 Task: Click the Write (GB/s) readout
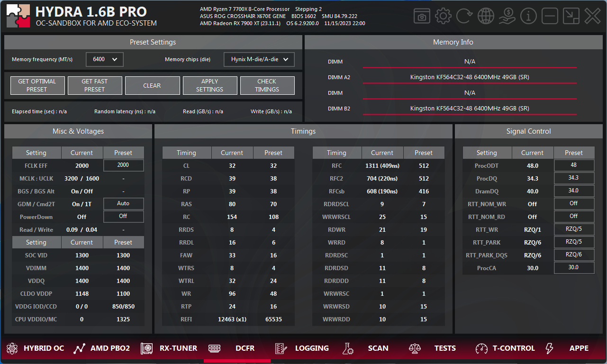point(271,112)
